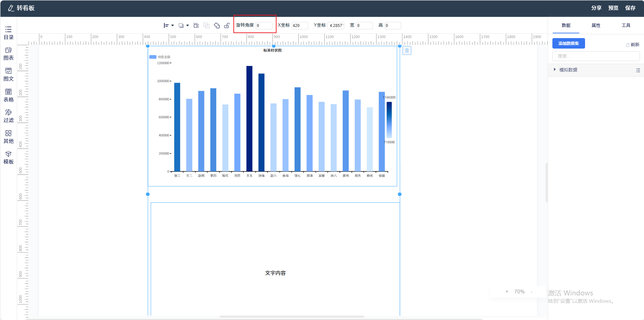
Task: Click the 旋转角度 input field
Action: tap(264, 26)
